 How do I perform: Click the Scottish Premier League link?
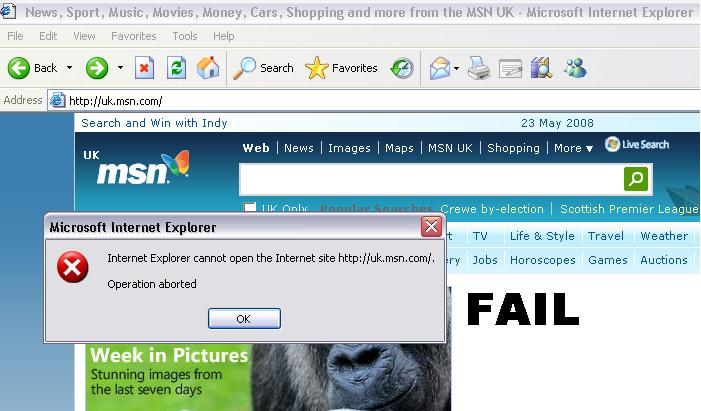629,209
